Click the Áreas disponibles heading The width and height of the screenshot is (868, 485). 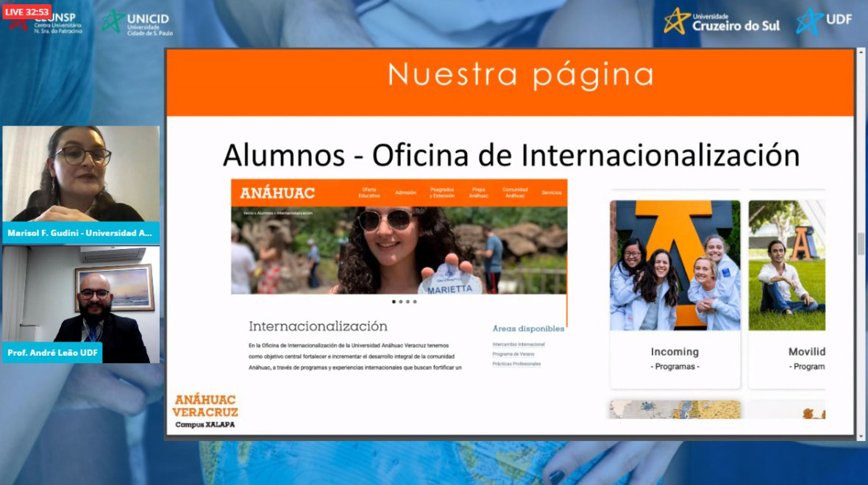[528, 328]
